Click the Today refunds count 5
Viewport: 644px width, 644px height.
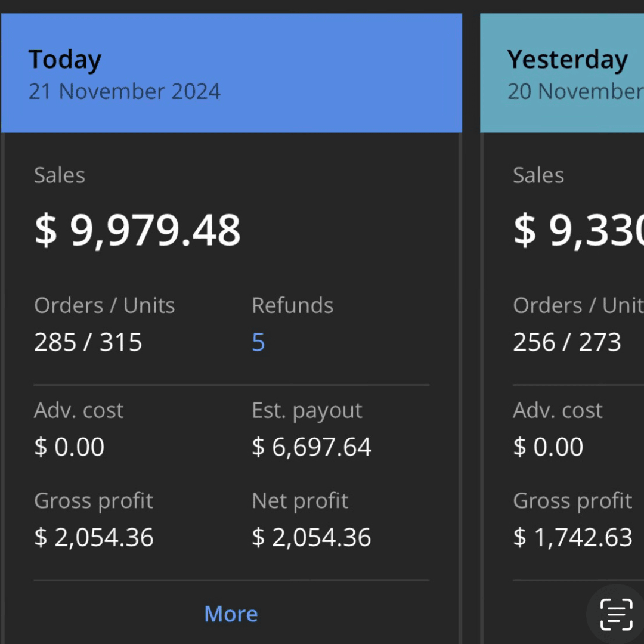coord(258,342)
